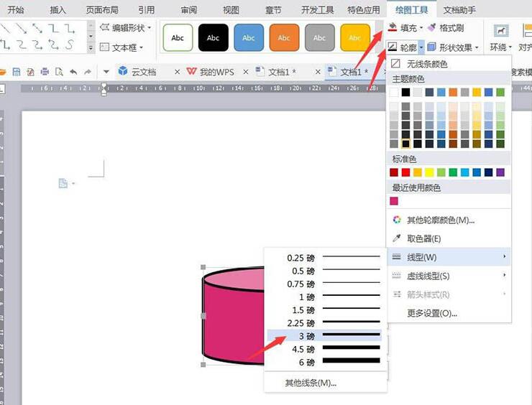Switch to 我的WPS document tab

point(216,72)
